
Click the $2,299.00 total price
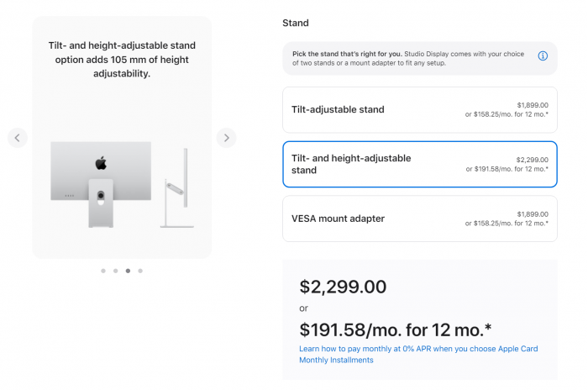point(343,287)
